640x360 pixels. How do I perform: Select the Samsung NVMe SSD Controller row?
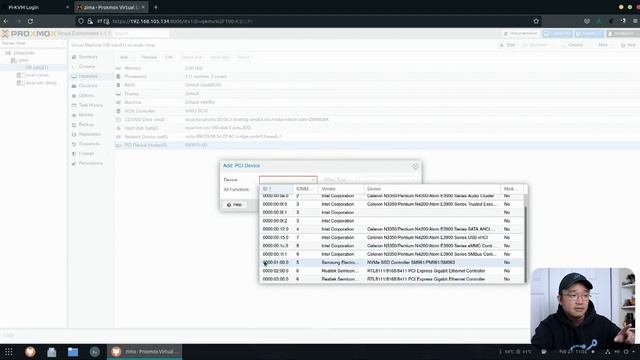[392, 262]
